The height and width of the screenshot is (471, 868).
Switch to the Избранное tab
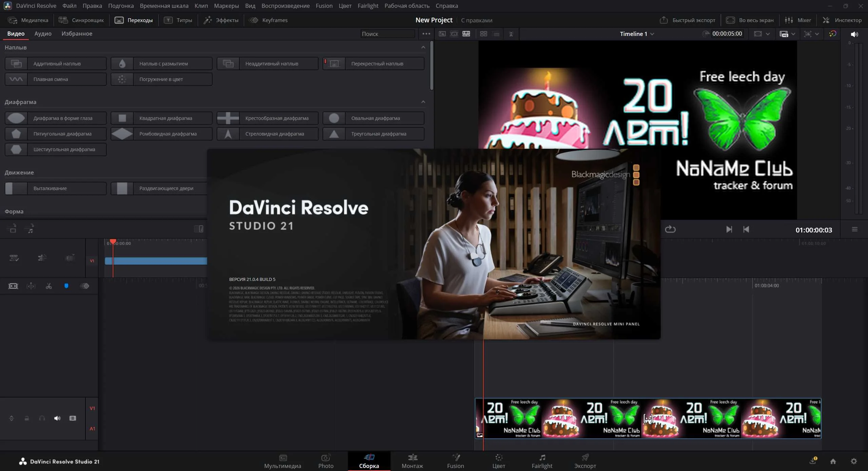pos(77,34)
